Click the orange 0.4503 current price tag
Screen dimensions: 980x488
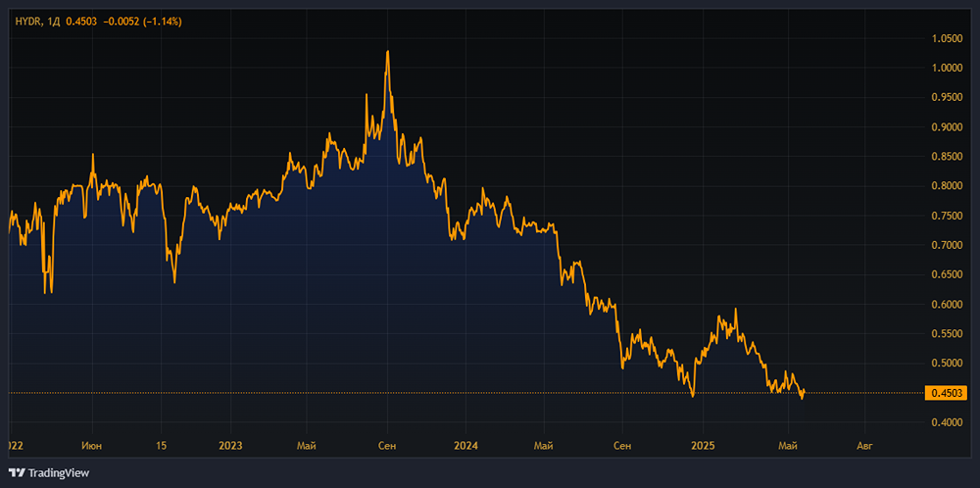point(945,393)
